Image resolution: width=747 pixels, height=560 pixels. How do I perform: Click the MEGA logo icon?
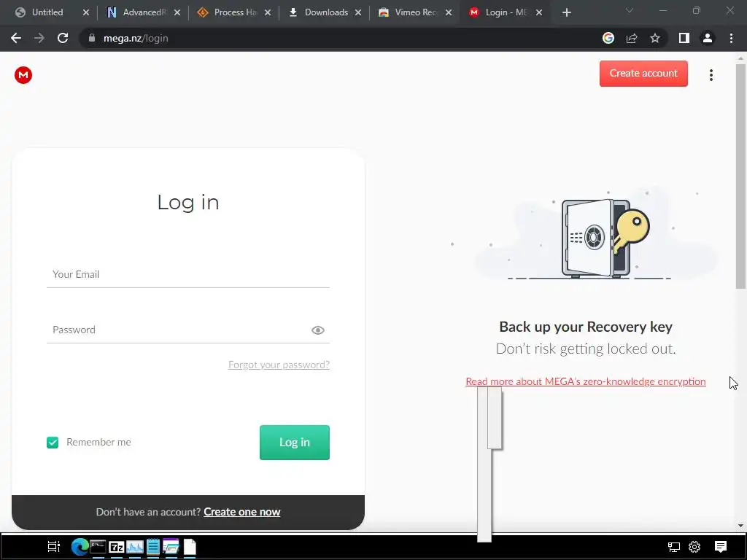[23, 75]
